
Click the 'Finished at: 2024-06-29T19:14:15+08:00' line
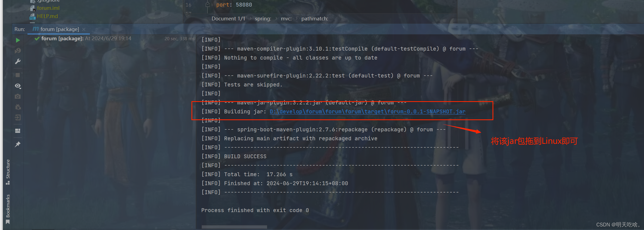coord(275,183)
